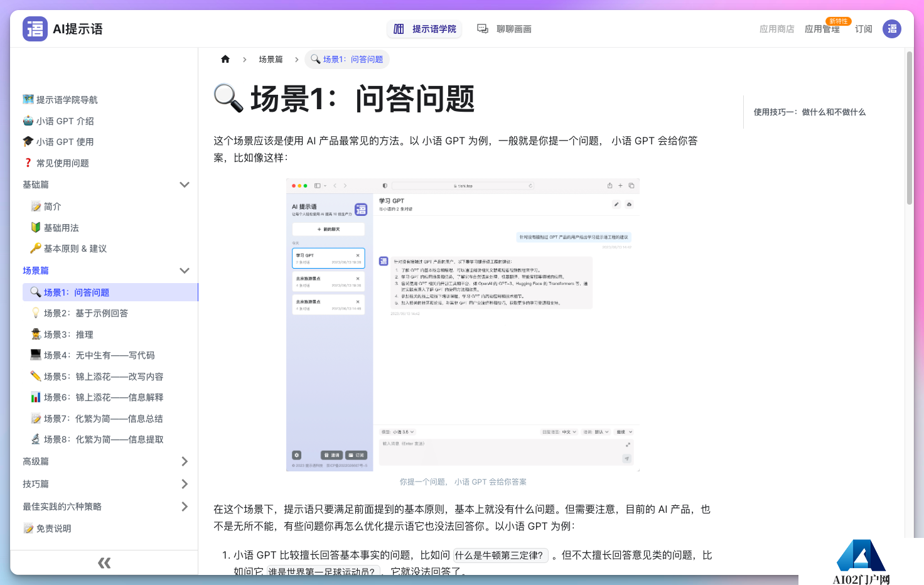Click the 场景篇 section label
This screenshot has width=924, height=585.
36,271
